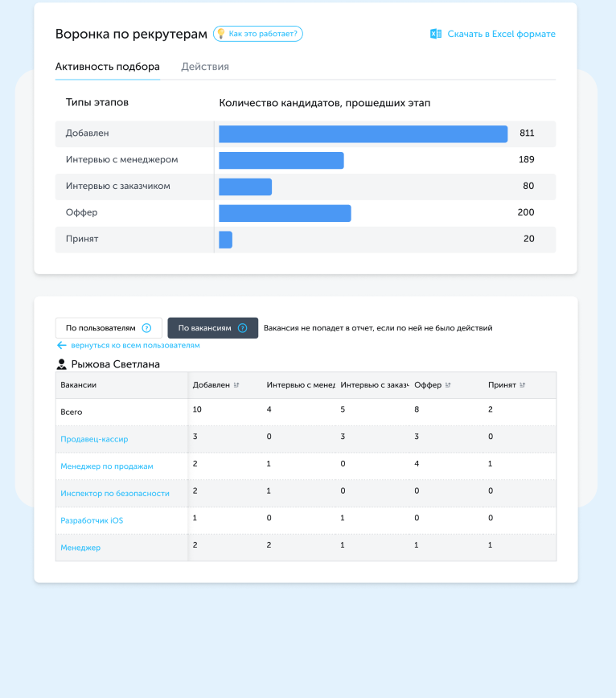This screenshot has width=616, height=698.
Task: Click the name 'Рыжова Светлана'
Action: pos(115,364)
